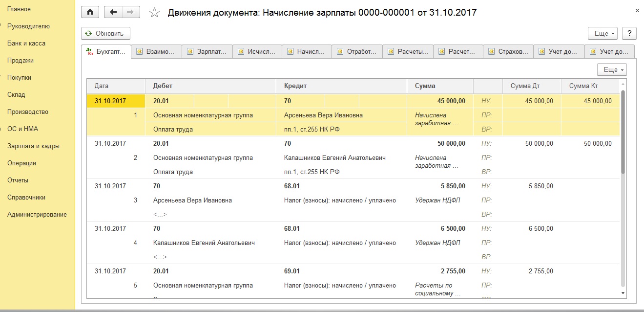Viewport: 644px width, 312px height.
Task: Expand the Еще menu above the table
Action: coord(612,70)
